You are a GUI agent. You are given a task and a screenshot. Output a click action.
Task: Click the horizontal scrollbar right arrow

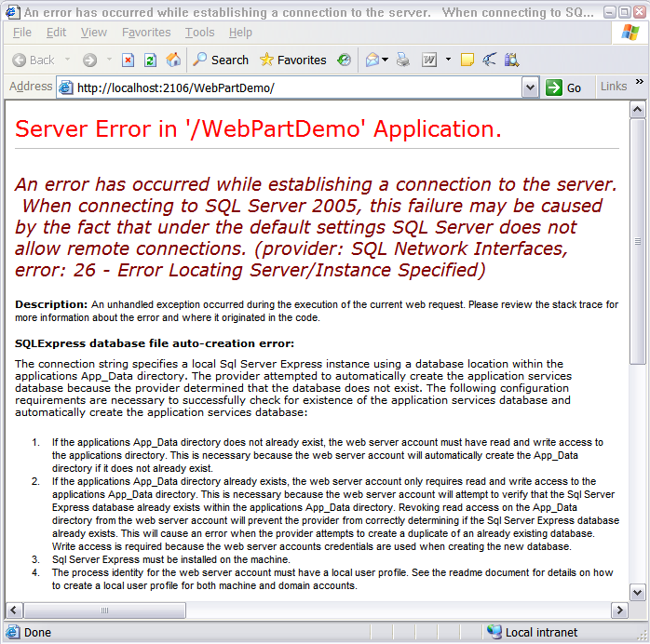point(619,610)
